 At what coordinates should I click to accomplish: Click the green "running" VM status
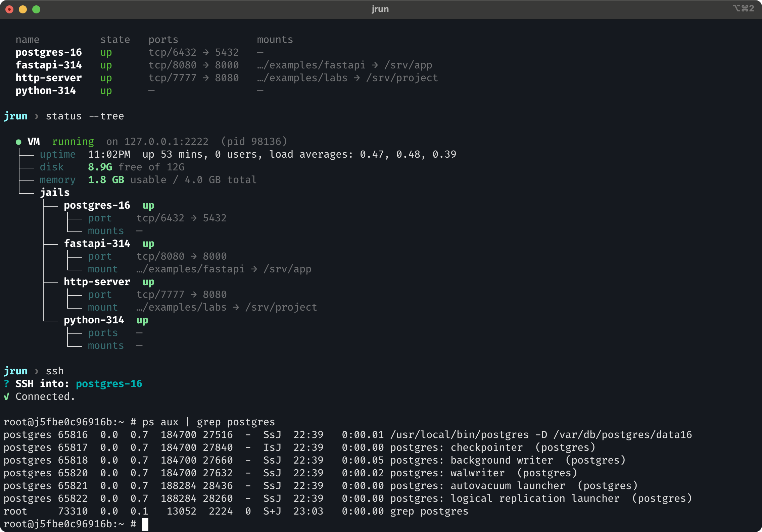[x=73, y=142]
